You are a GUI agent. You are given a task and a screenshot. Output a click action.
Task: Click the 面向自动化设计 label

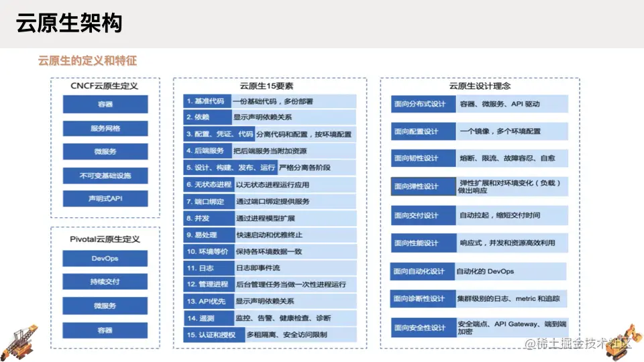pyautogui.click(x=422, y=271)
